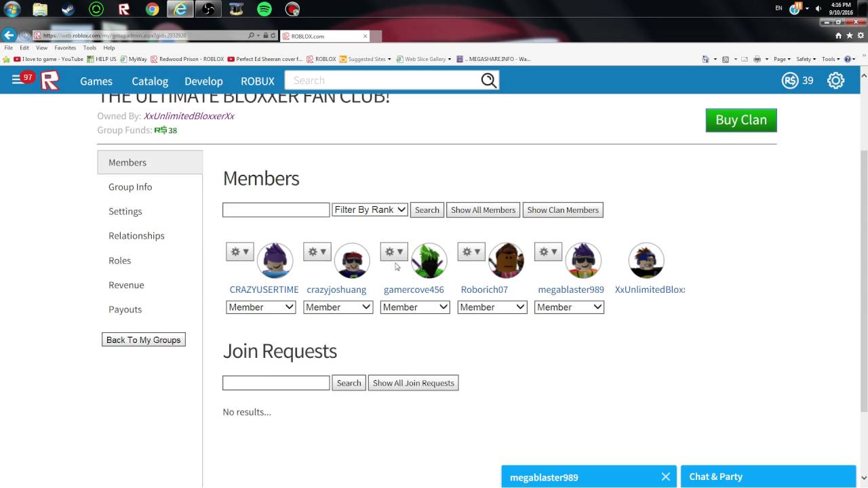This screenshot has height=488, width=868.
Task: Click Back To My Groups button
Action: point(144,340)
